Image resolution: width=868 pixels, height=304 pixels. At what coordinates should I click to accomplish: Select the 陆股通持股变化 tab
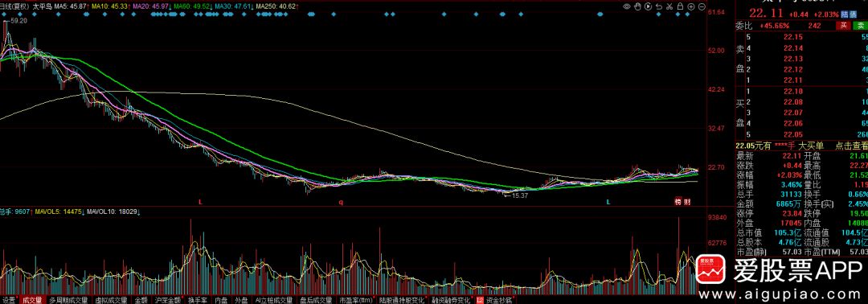402,300
